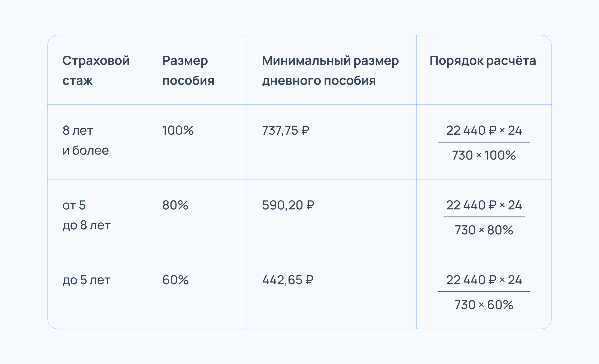Click the '730 × 80%' denominator
The height and width of the screenshot is (364, 599).
(484, 230)
